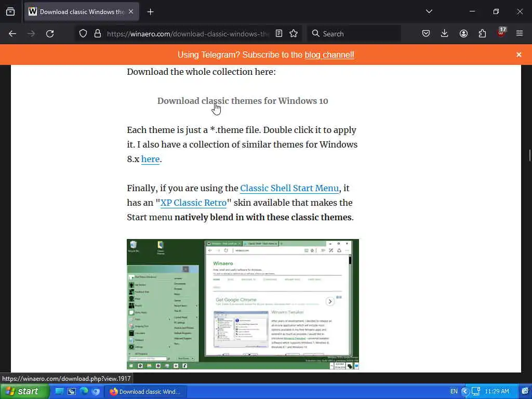Viewport: 532px width, 399px height.
Task: Bookmark this page with star icon
Action: pyautogui.click(x=294, y=34)
